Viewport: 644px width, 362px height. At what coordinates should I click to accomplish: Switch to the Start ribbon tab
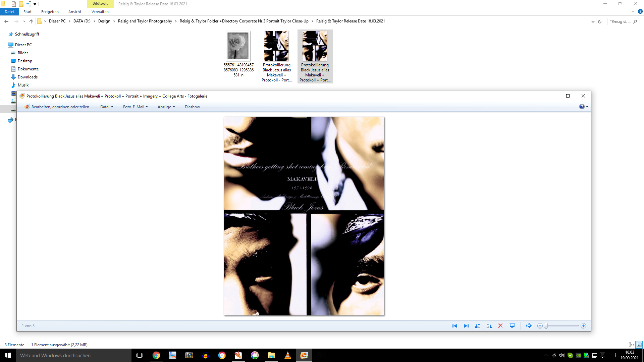(x=28, y=12)
